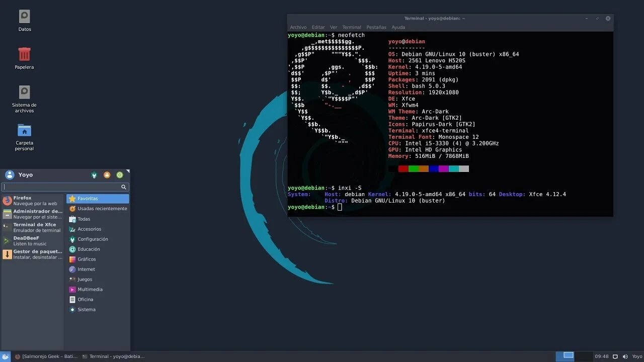Click the magenta neofetch color block
This screenshot has width=644, height=362.
click(444, 169)
